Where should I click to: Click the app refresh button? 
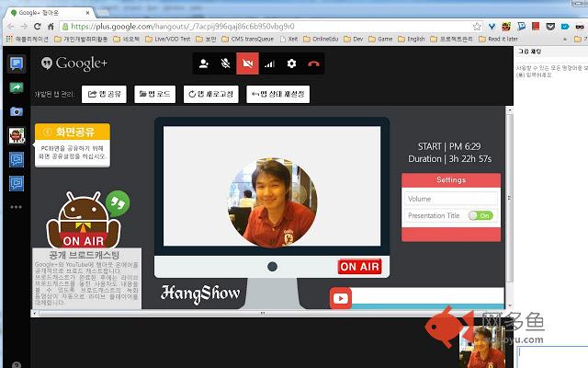210,94
